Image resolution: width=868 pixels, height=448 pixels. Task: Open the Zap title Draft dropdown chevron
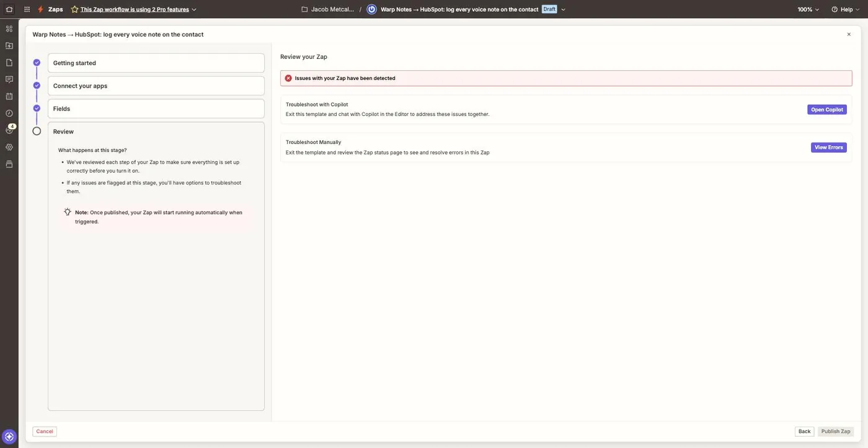click(x=563, y=9)
